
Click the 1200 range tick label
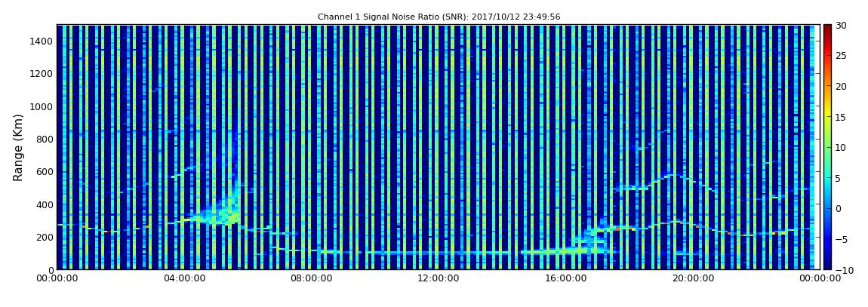pyautogui.click(x=42, y=74)
